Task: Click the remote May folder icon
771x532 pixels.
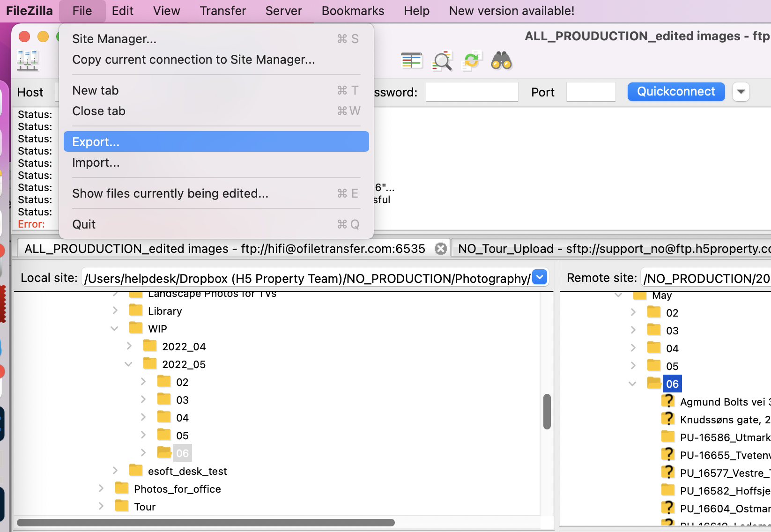Action: 640,295
